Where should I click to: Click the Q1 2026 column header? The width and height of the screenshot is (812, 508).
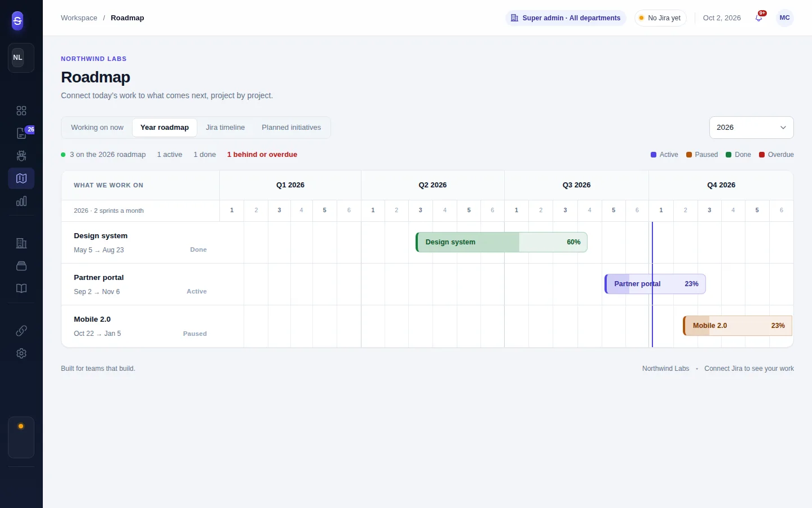pos(290,185)
